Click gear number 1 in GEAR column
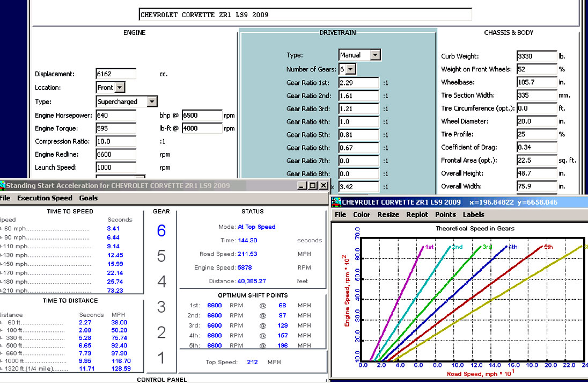 pyautogui.click(x=161, y=358)
